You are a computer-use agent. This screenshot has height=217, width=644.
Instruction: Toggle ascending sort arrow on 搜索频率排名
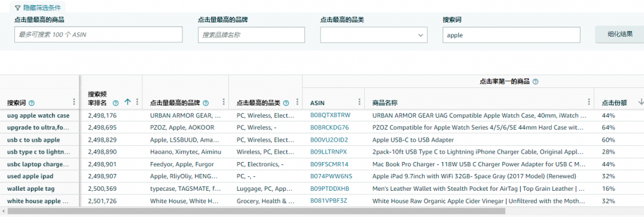point(127,102)
